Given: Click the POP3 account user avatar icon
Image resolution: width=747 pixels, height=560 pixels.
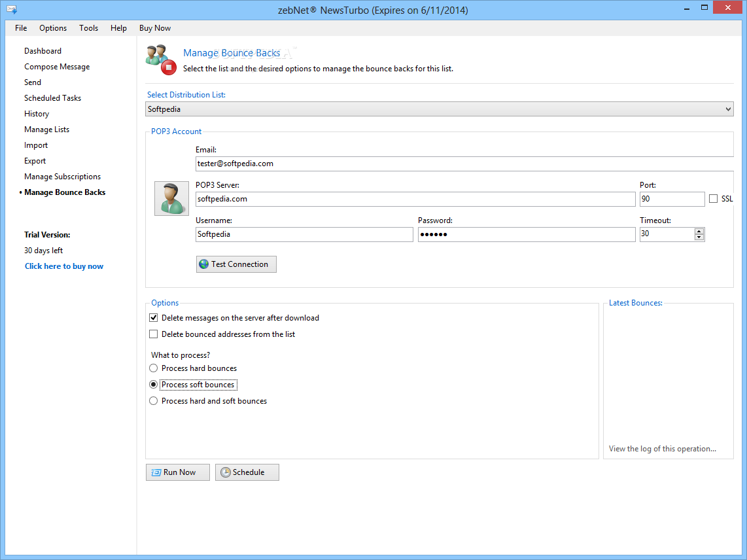Looking at the screenshot, I should coord(171,198).
